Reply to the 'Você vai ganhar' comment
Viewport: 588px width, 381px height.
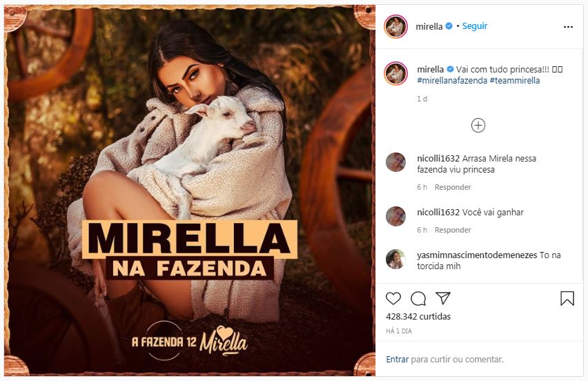(x=453, y=230)
